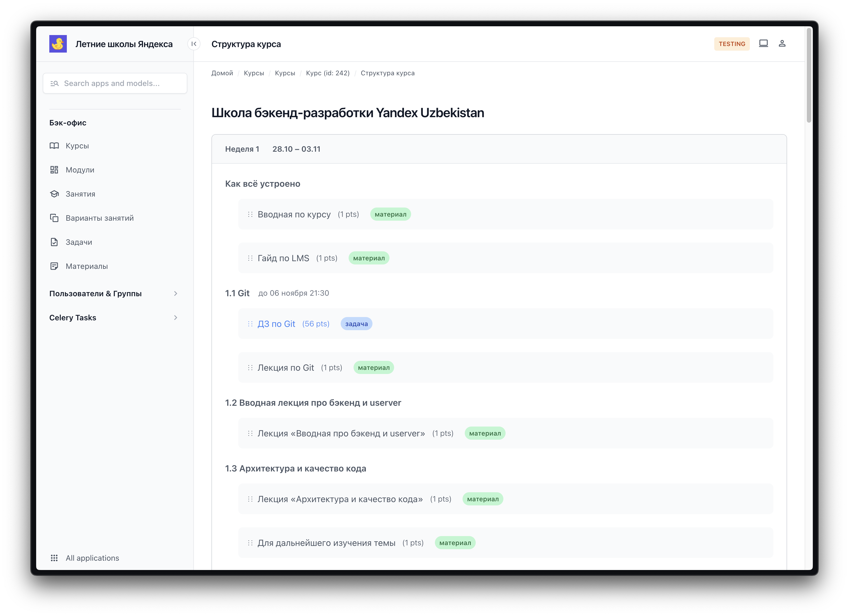
Task: Click Структура курса breadcrumb item
Action: point(388,73)
